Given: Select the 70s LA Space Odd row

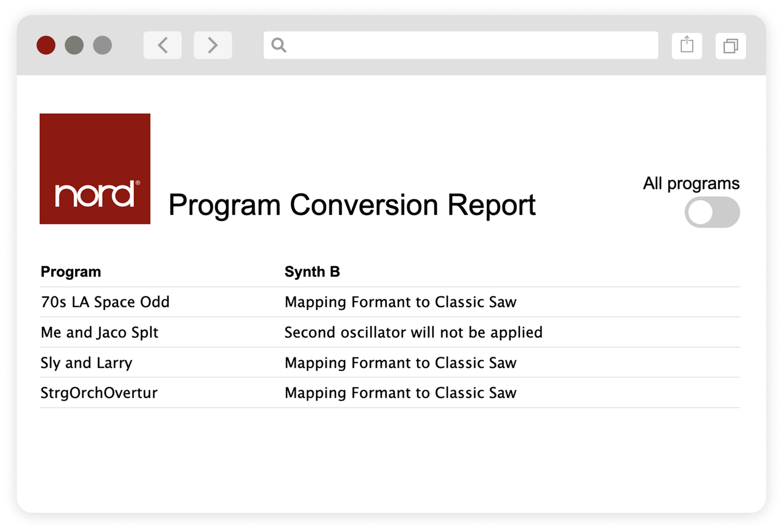Looking at the screenshot, I should [390, 302].
